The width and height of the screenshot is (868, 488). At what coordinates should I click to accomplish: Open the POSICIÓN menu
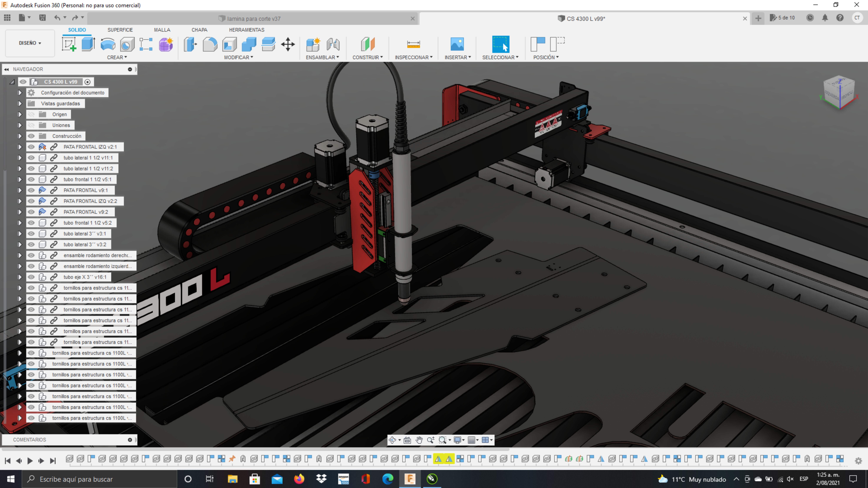point(546,57)
